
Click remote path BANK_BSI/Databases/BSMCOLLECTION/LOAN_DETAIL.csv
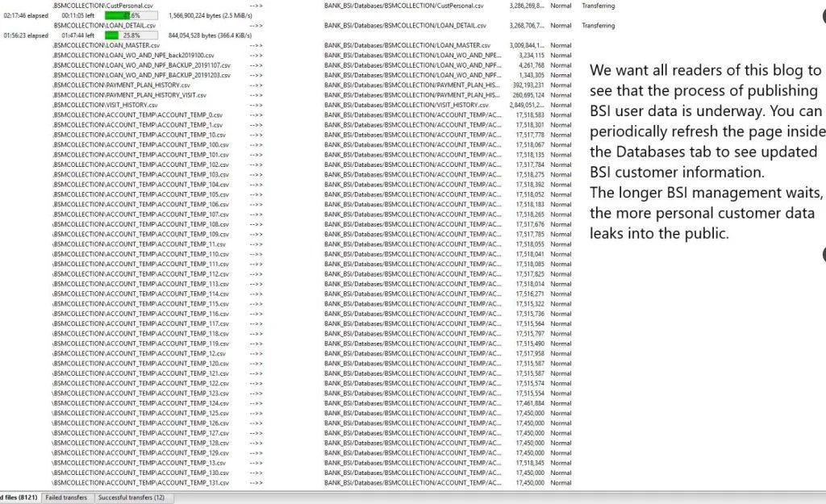(x=405, y=25)
